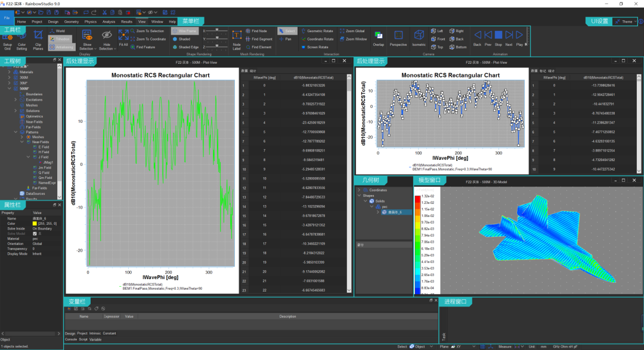Open the Results menu tab

[x=126, y=22]
